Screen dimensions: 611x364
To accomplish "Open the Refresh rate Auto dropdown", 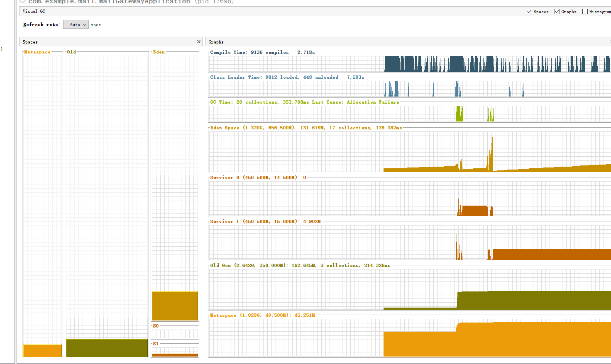I will coord(76,24).
